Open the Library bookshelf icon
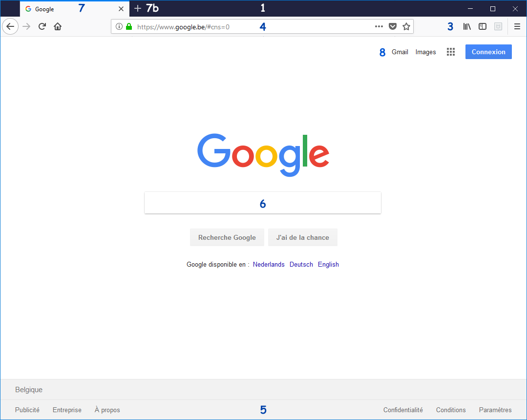The width and height of the screenshot is (527, 420). pos(467,26)
